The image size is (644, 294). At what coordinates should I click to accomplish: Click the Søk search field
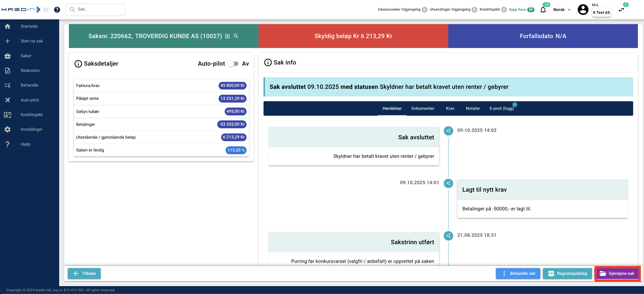pyautogui.click(x=95, y=9)
